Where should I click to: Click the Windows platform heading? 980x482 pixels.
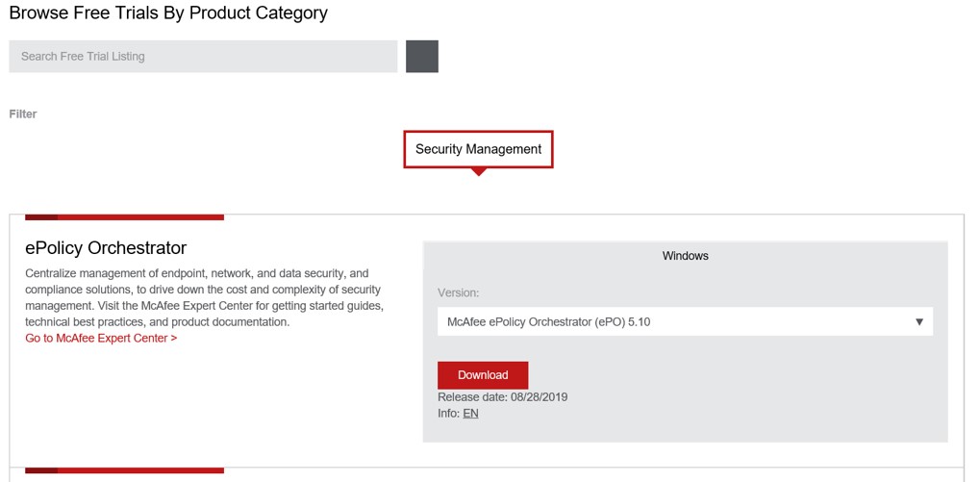[x=685, y=256]
